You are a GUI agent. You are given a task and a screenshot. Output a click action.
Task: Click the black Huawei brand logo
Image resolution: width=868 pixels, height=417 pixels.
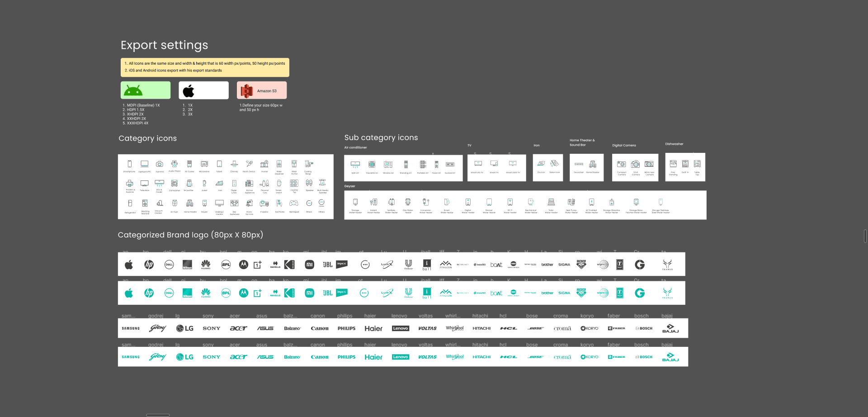point(206,265)
